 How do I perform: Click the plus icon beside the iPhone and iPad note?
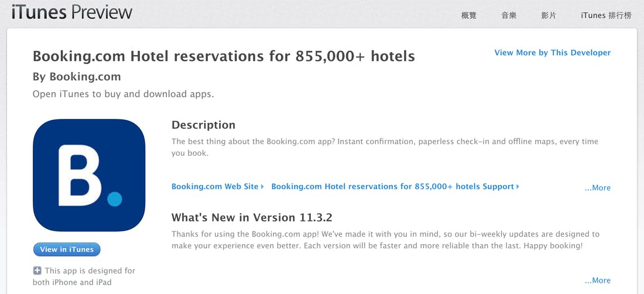tap(37, 271)
